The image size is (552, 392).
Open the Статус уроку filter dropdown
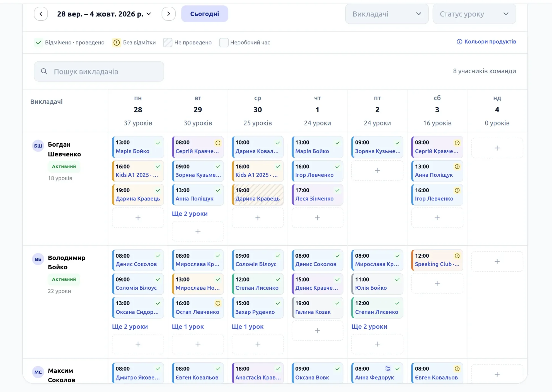(474, 14)
